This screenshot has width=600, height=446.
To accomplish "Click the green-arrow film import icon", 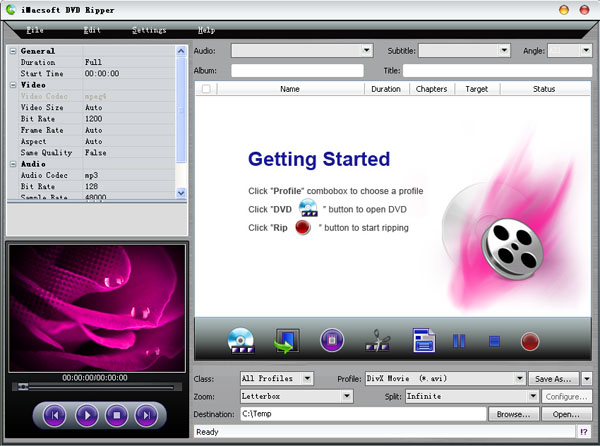I will point(287,340).
